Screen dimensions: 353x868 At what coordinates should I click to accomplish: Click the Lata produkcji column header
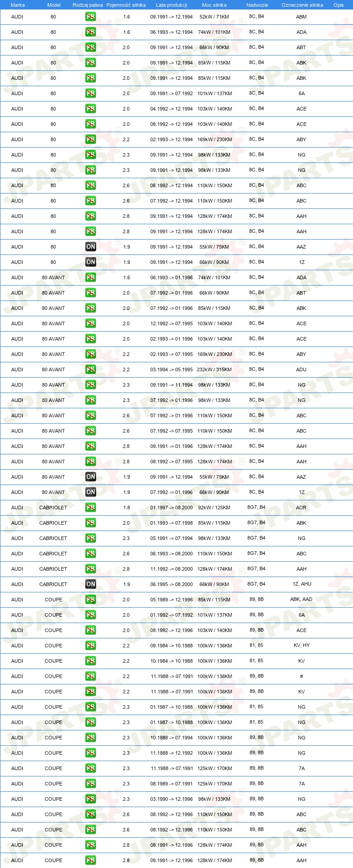point(172,5)
